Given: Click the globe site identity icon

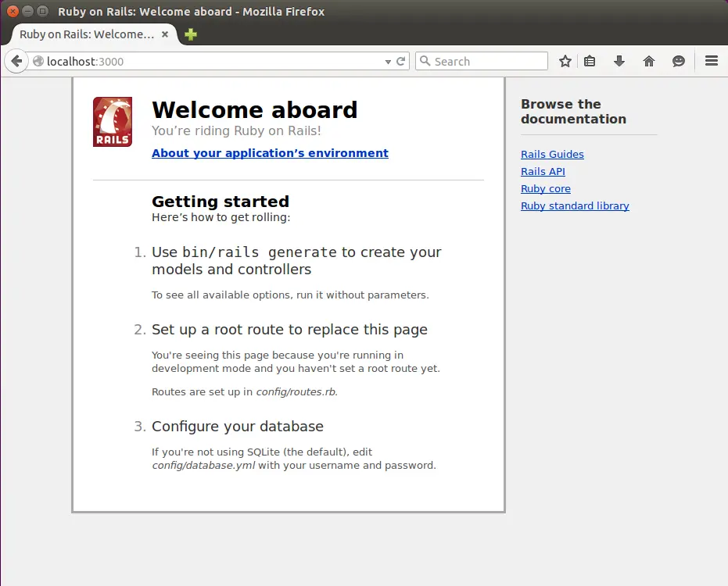Looking at the screenshot, I should (x=38, y=61).
